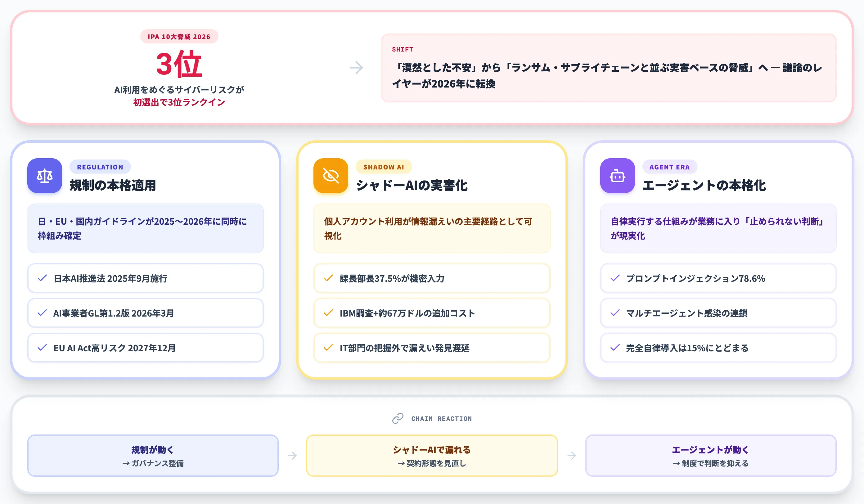Click the → 制度で判断を抑える subtitle

pyautogui.click(x=710, y=463)
